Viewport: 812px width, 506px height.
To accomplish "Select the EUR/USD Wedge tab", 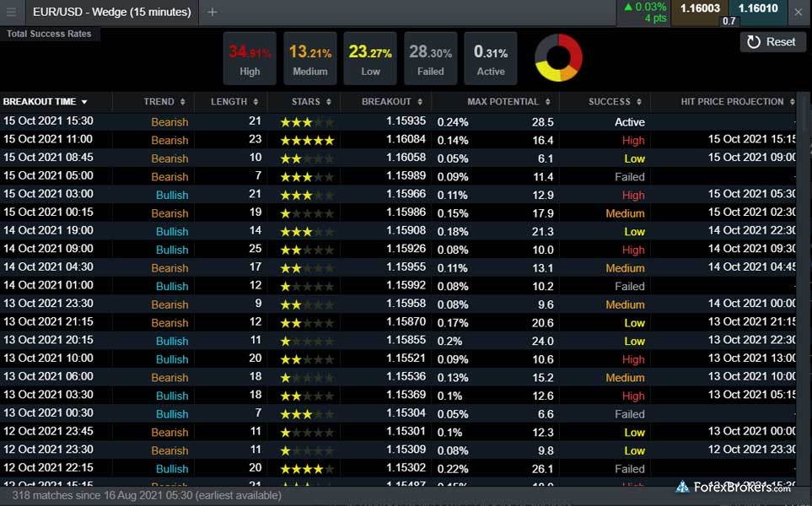I will [111, 12].
